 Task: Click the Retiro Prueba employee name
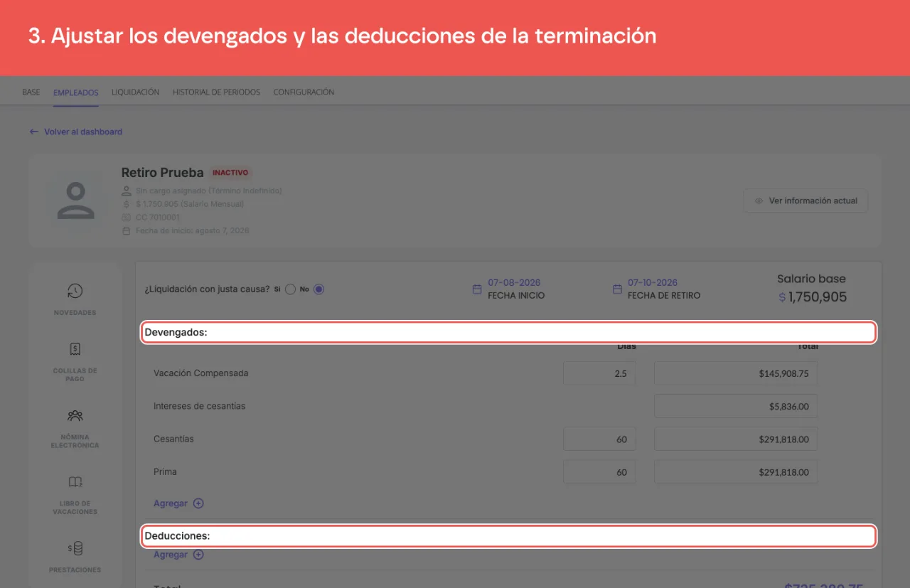(x=162, y=173)
